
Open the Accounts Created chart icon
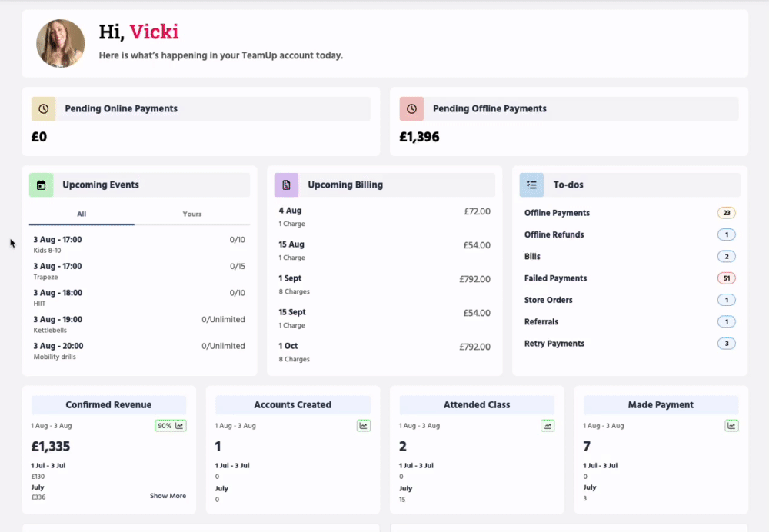(x=364, y=426)
